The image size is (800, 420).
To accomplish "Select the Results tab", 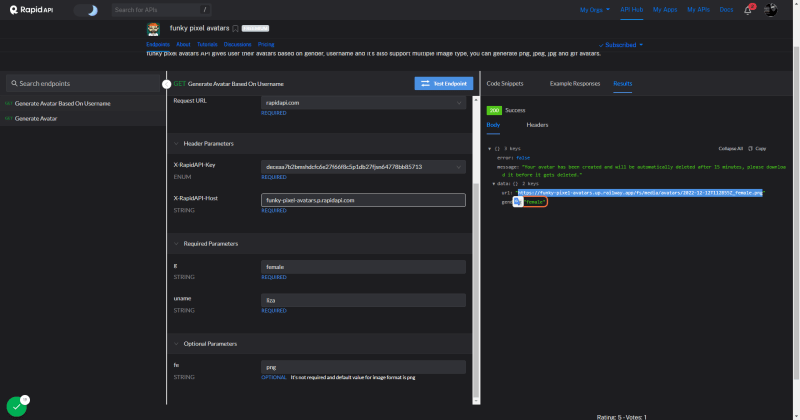I will (x=622, y=83).
